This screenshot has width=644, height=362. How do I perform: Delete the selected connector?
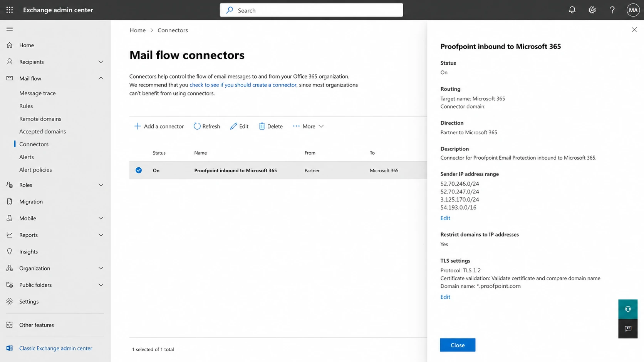point(271,126)
